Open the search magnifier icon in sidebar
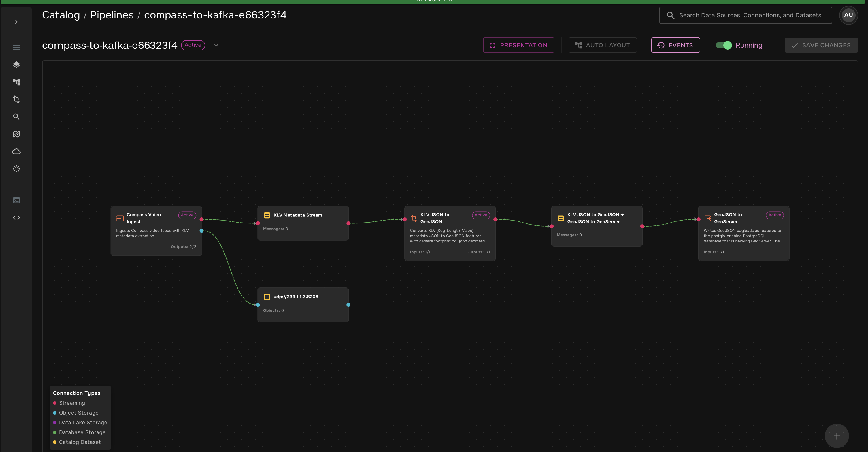This screenshot has height=452, width=868. click(x=16, y=117)
